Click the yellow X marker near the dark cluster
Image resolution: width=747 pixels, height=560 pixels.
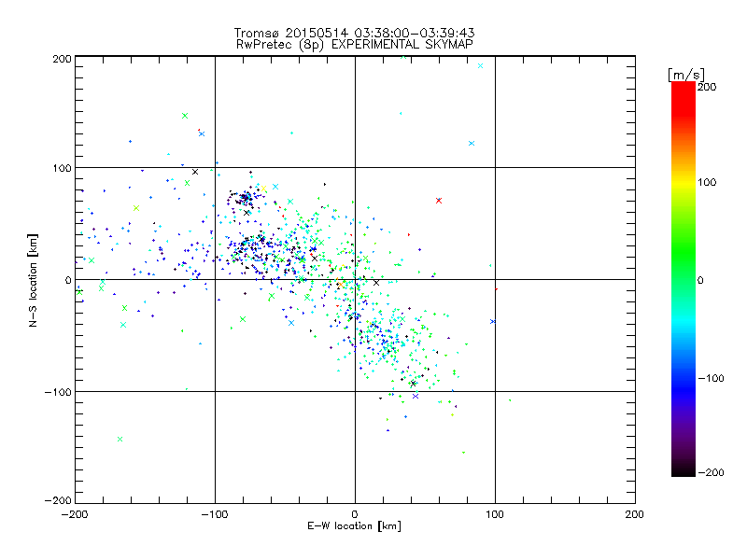coord(263,189)
